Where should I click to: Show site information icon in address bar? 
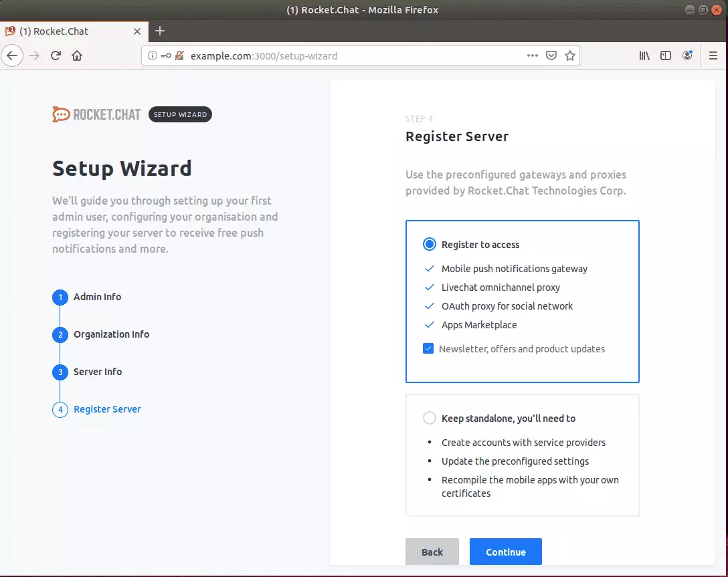[153, 55]
